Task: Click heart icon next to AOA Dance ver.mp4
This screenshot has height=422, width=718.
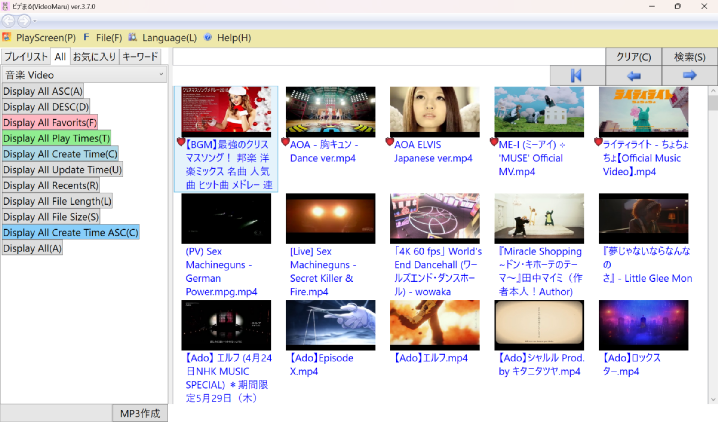Action: pyautogui.click(x=286, y=143)
